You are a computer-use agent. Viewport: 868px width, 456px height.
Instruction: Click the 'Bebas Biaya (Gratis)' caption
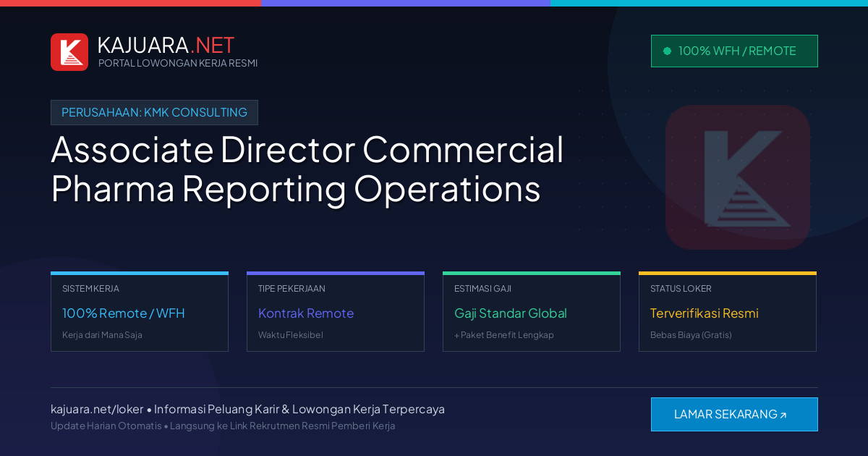[691, 335]
